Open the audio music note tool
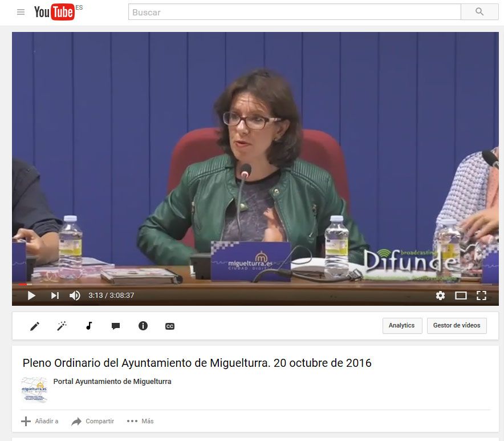 [x=89, y=326]
